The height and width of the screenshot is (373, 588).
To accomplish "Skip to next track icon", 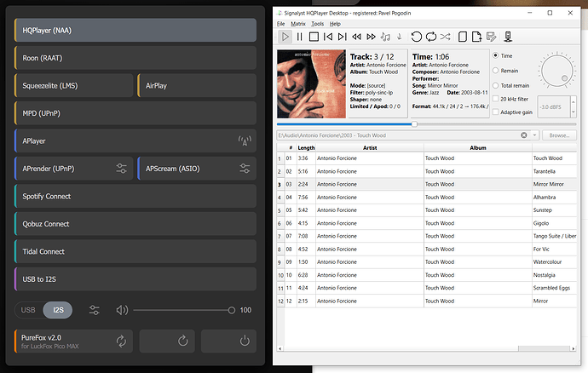I will 343,37.
